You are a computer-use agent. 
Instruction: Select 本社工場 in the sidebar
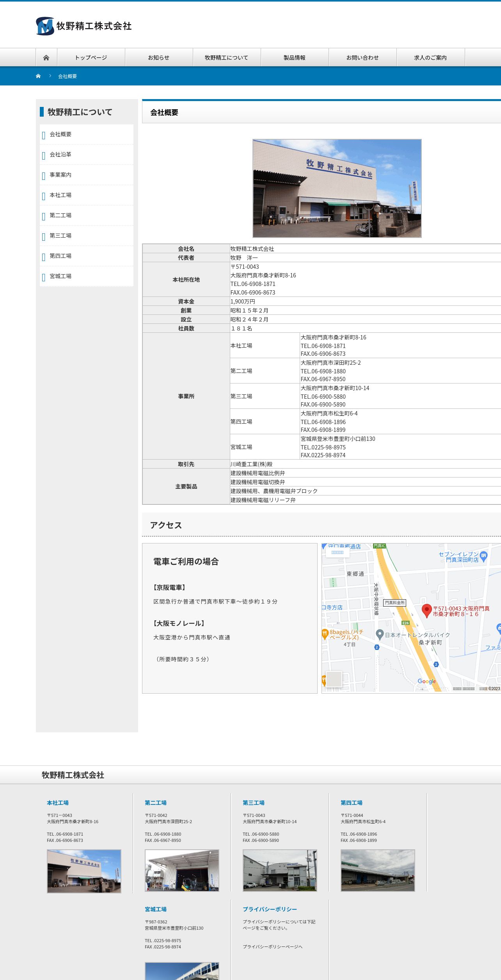(87, 195)
